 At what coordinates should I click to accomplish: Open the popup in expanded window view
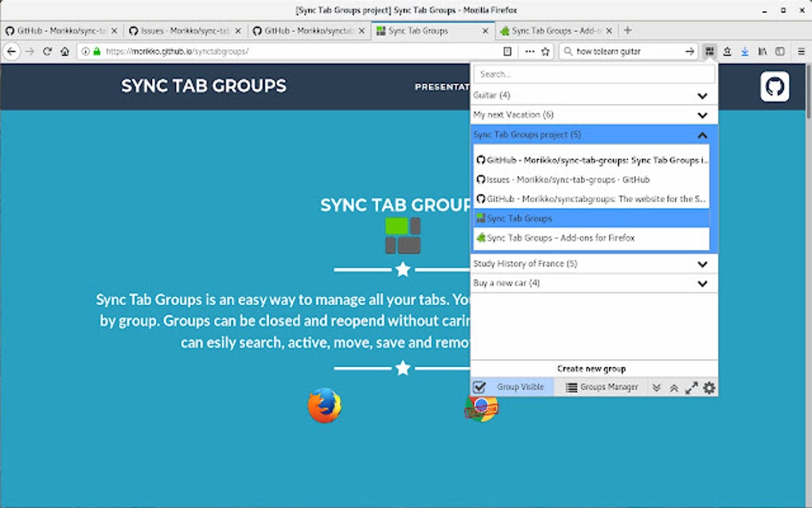[x=691, y=387]
